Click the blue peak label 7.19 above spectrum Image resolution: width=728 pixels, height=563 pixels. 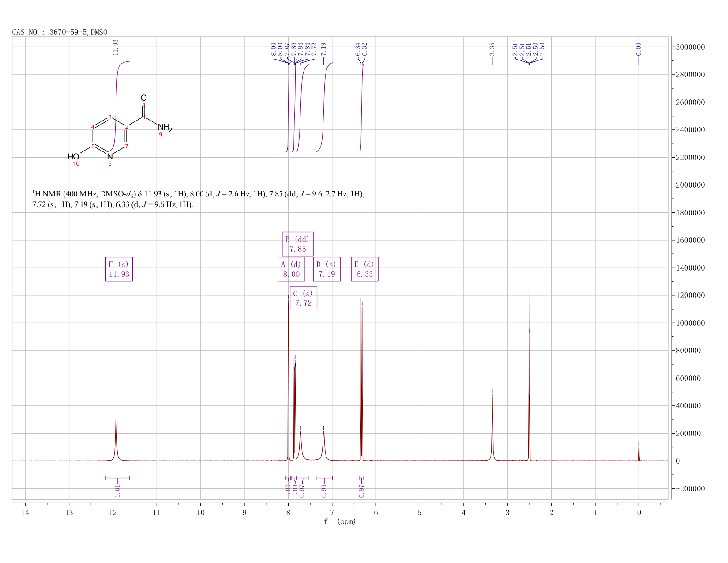tap(323, 49)
